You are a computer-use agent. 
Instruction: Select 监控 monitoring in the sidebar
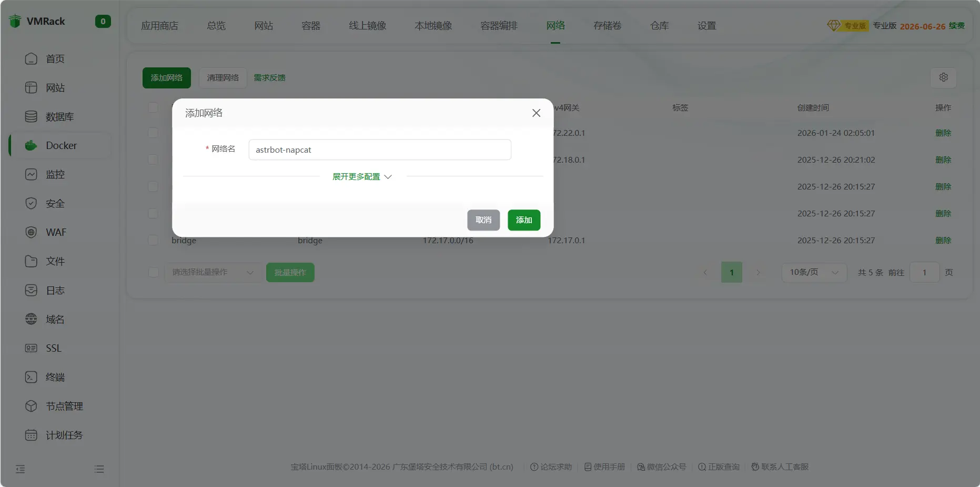(x=55, y=174)
